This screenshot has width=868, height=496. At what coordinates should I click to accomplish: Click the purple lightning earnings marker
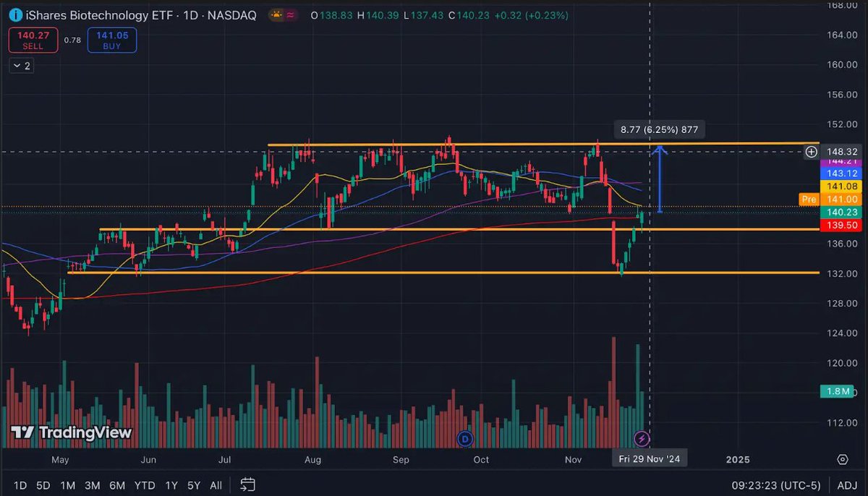click(641, 438)
